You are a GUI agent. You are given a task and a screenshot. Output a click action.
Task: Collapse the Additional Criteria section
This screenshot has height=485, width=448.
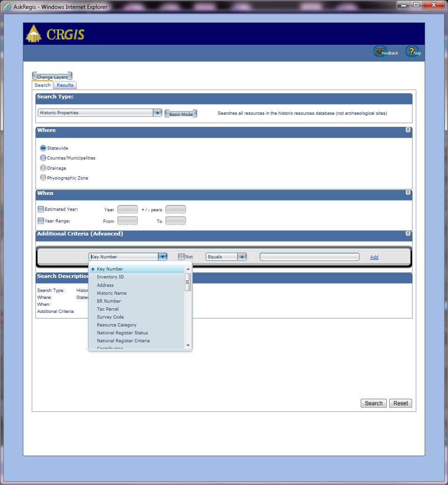(x=408, y=233)
